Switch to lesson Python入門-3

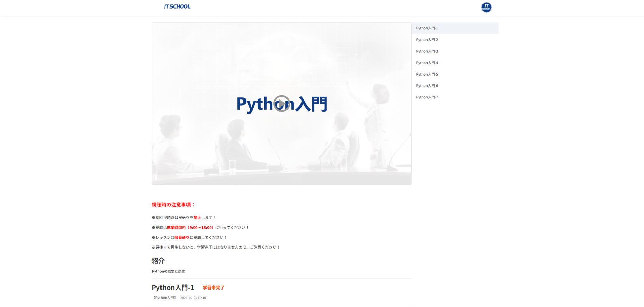click(x=427, y=51)
